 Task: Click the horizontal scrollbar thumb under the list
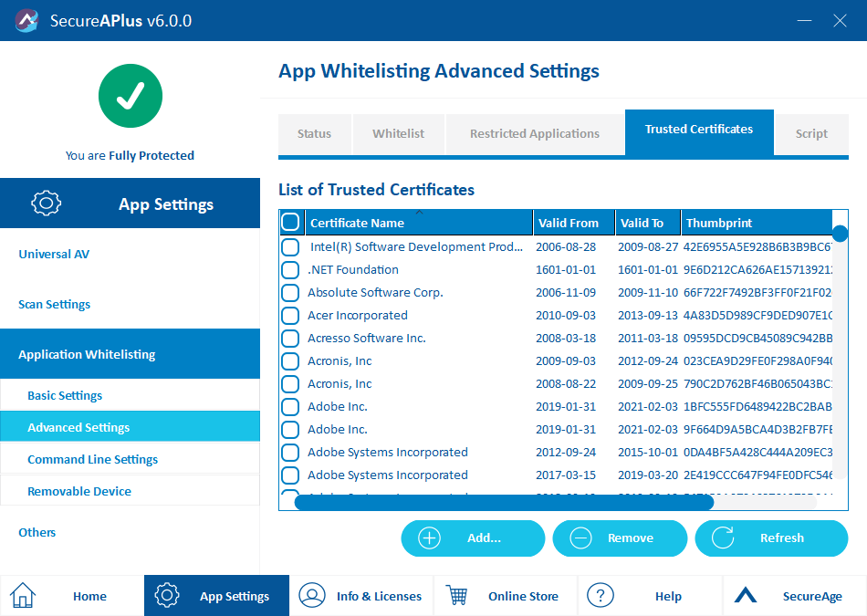click(x=505, y=502)
